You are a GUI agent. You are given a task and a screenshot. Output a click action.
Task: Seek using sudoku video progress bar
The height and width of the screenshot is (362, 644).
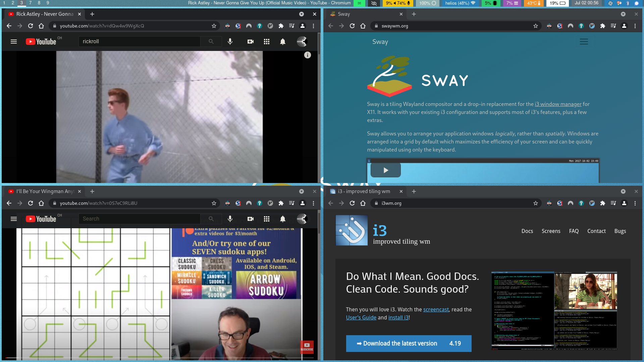point(160,358)
